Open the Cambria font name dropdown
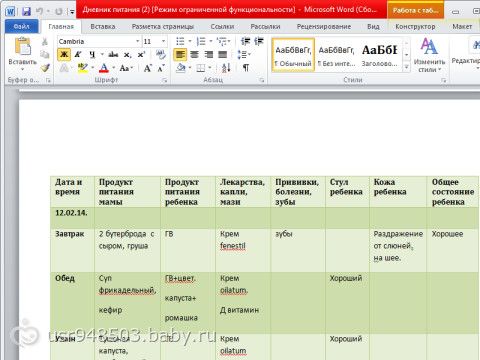Viewport: 480px width, 360px height. [137, 41]
